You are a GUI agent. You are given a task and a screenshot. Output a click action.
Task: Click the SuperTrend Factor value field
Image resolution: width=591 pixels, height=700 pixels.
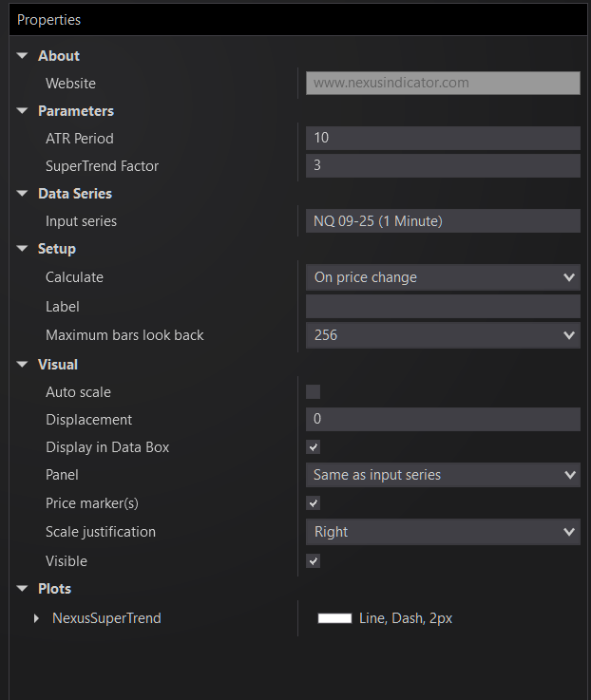coord(443,166)
